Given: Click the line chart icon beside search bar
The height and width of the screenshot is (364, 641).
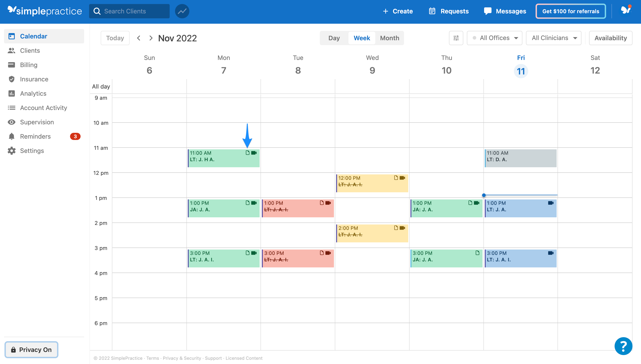Looking at the screenshot, I should (x=182, y=11).
